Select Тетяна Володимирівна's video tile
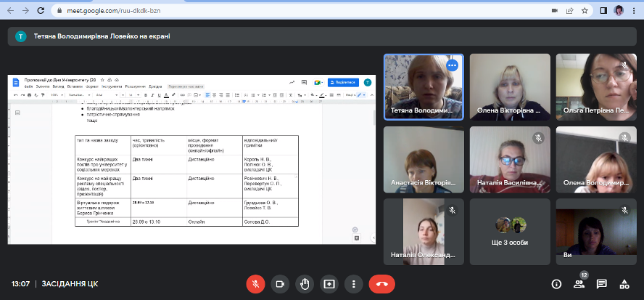 pyautogui.click(x=424, y=87)
